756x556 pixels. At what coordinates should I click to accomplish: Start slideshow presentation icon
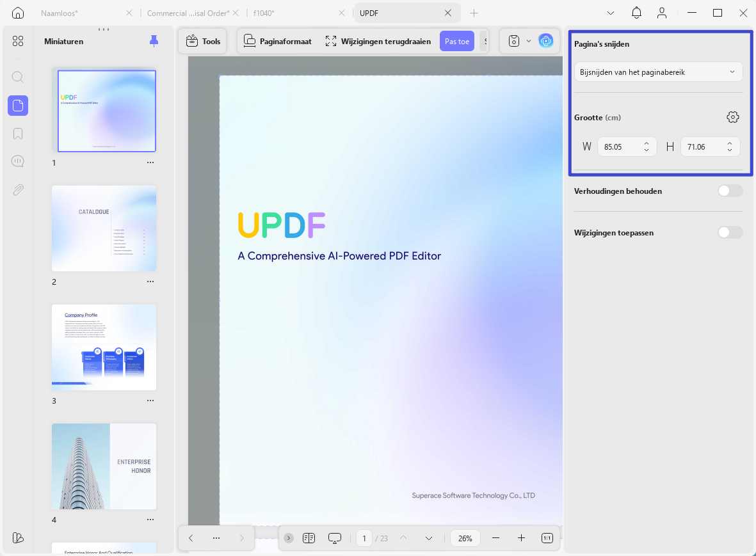(335, 538)
